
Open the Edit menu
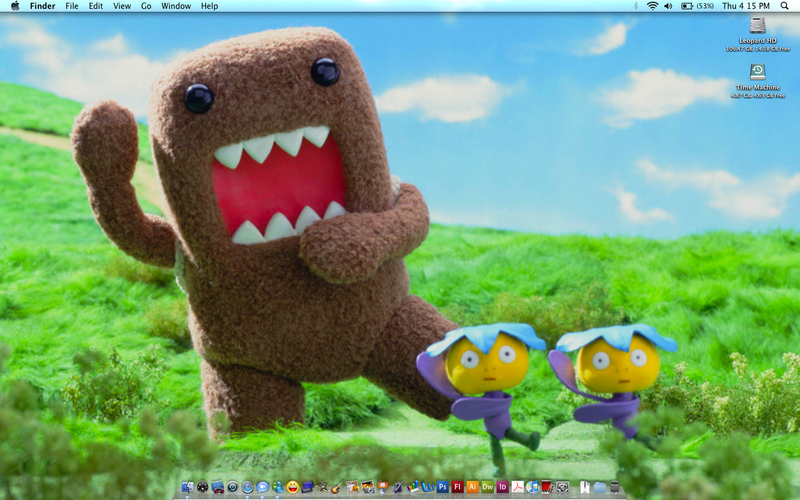pos(95,6)
